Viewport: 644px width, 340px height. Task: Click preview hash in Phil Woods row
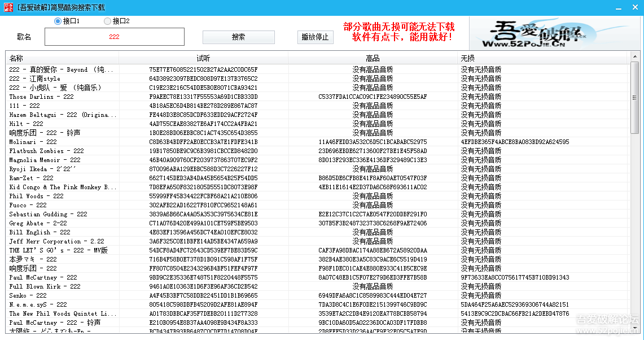pyautogui.click(x=203, y=196)
